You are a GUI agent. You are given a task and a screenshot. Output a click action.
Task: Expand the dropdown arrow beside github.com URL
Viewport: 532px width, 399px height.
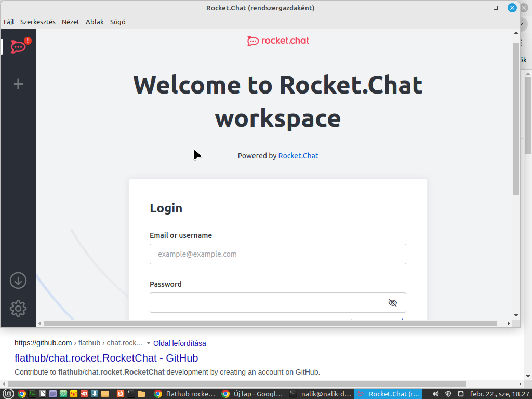(x=148, y=343)
